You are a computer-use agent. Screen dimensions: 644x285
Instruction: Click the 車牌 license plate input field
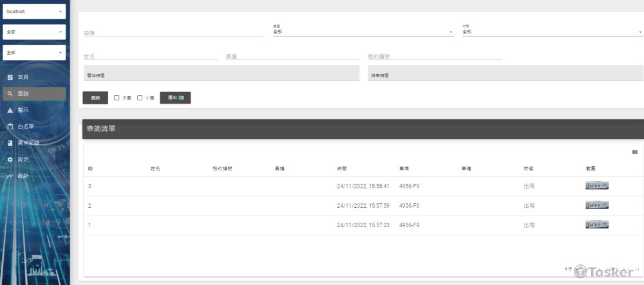coord(174,32)
